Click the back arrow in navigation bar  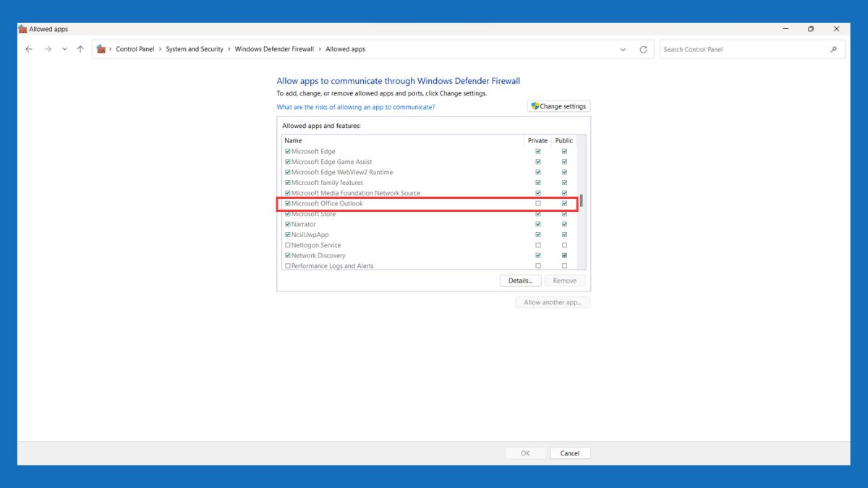click(x=29, y=48)
